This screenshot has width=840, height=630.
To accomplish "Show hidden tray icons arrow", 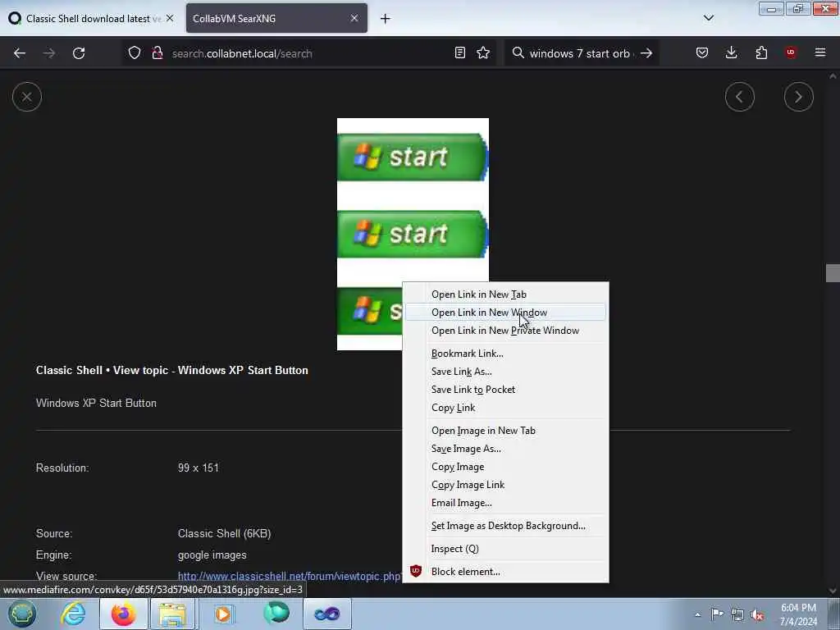I will 697,614.
